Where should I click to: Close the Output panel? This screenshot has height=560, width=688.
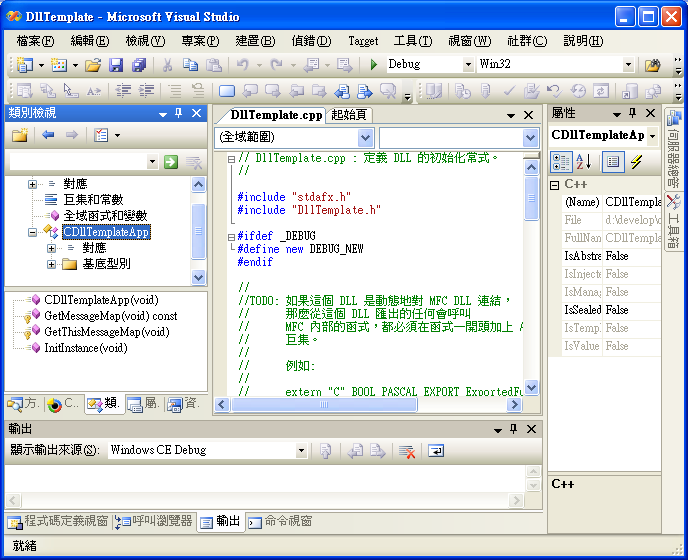point(531,429)
